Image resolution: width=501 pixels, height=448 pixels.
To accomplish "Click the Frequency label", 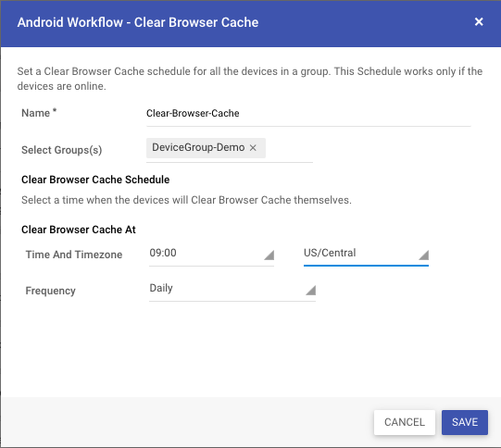I will point(51,291).
